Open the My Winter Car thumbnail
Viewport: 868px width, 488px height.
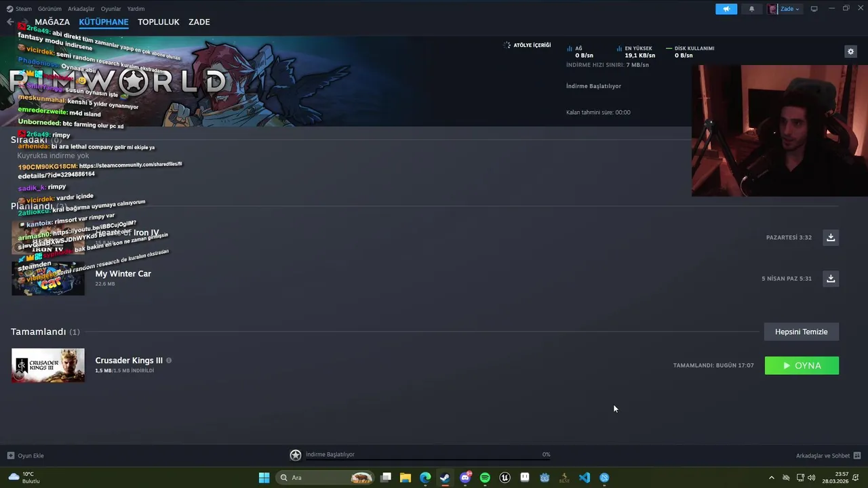48,279
